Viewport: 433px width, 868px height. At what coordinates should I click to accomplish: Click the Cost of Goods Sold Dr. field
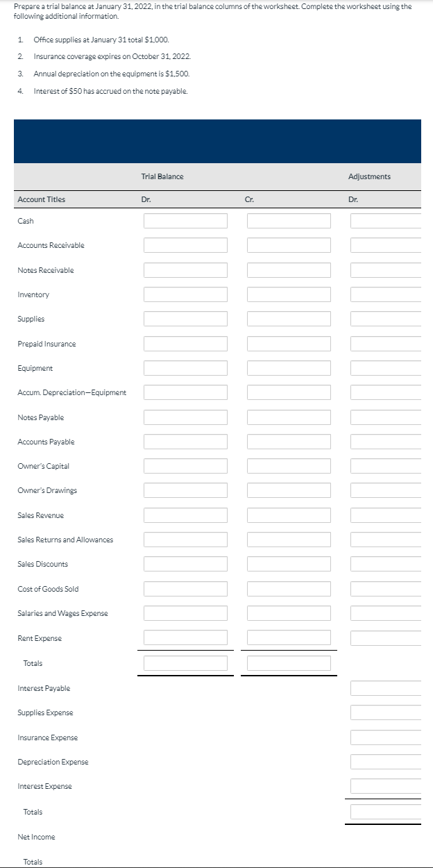[185, 588]
